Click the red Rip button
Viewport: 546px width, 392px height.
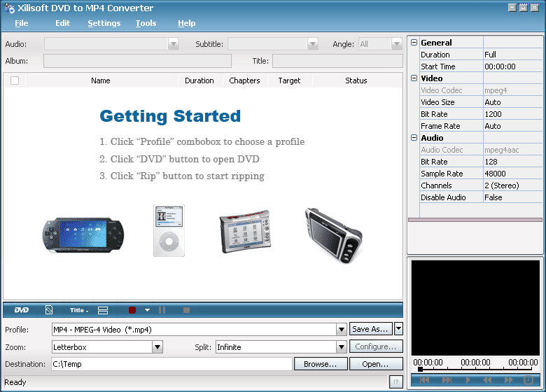(132, 310)
